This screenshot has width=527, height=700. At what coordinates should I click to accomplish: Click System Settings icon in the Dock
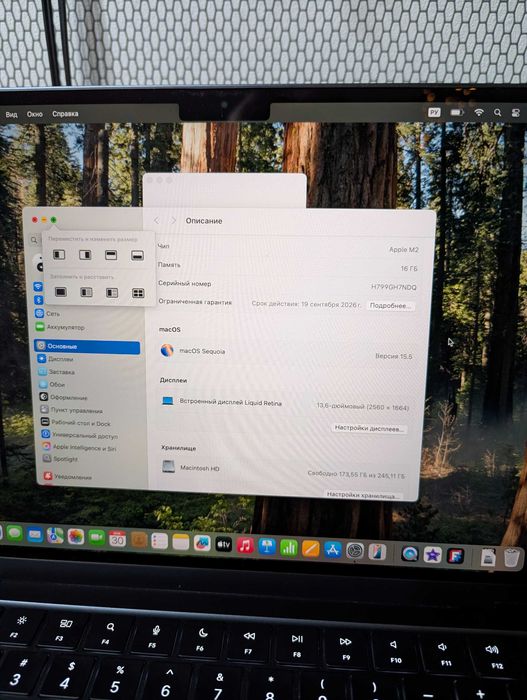tap(355, 551)
